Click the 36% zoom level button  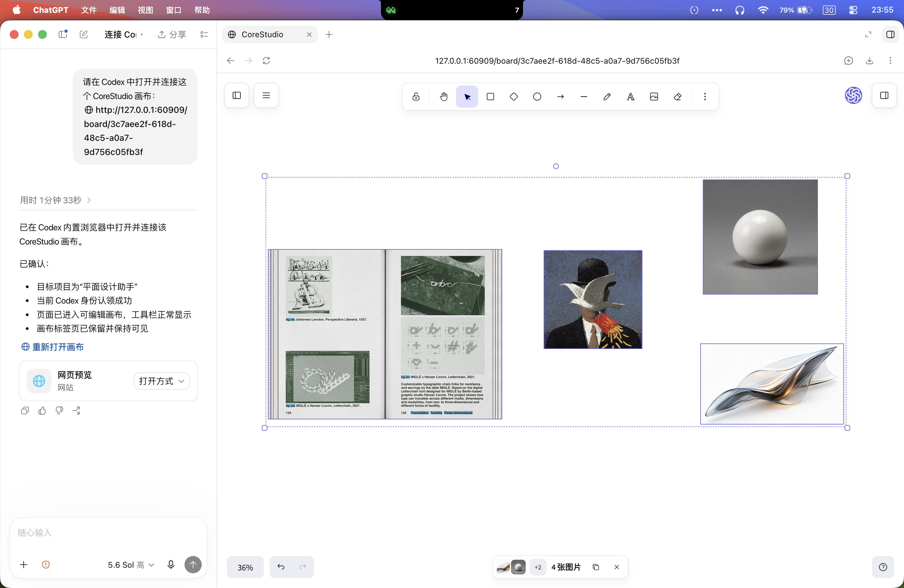pyautogui.click(x=245, y=567)
